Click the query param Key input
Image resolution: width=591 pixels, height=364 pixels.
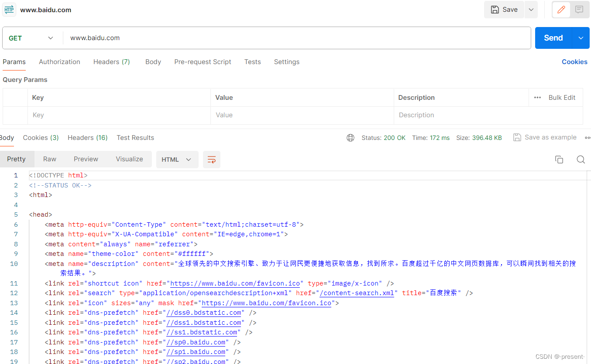click(x=119, y=115)
